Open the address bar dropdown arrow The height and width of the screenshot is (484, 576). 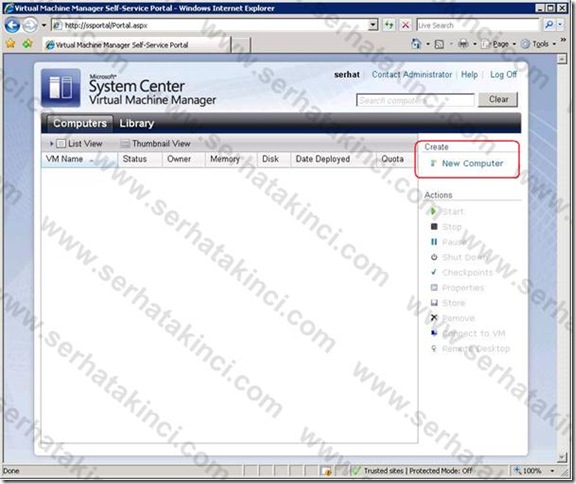[x=372, y=25]
